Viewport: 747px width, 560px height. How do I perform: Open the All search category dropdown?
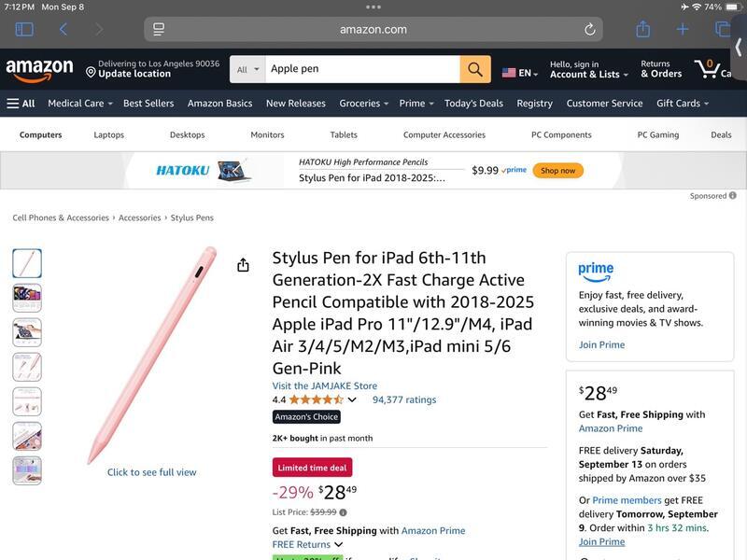[248, 70]
